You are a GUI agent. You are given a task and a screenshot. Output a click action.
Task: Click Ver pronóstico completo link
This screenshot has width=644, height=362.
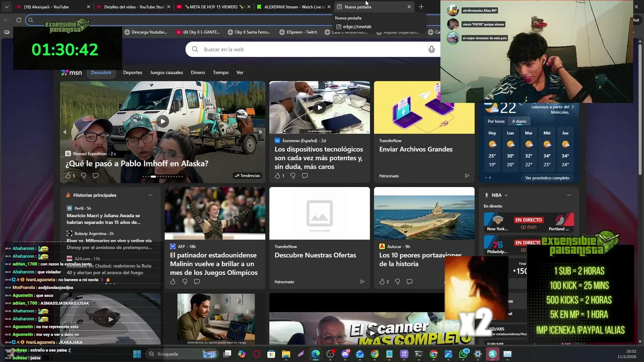point(547,178)
